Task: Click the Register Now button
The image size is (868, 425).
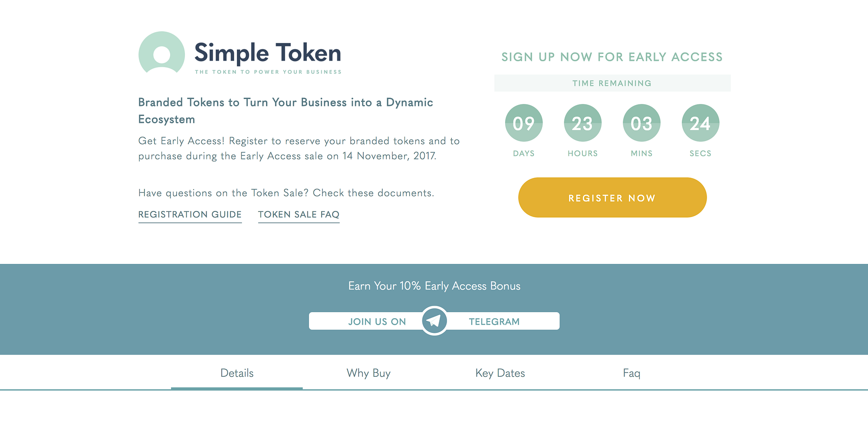Action: coord(612,198)
